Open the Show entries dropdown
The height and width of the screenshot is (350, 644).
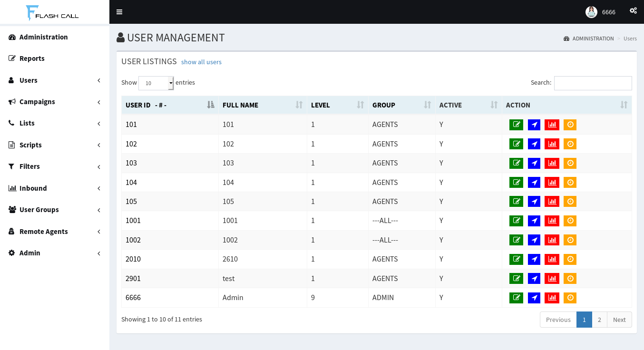(x=156, y=83)
